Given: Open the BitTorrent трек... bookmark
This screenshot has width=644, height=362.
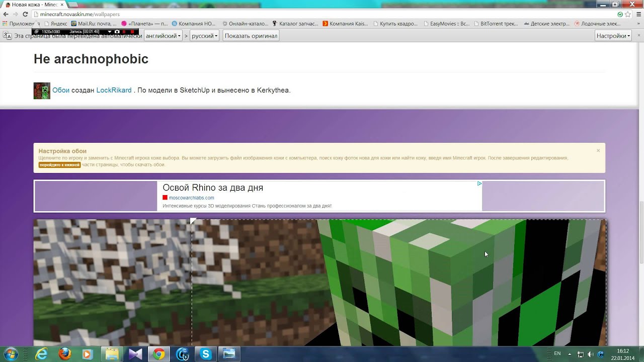Looking at the screenshot, I should [x=496, y=24].
